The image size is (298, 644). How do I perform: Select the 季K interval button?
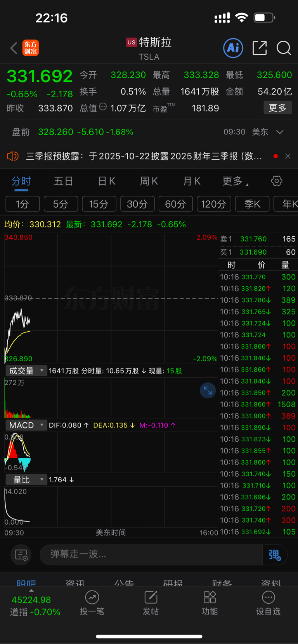click(252, 204)
